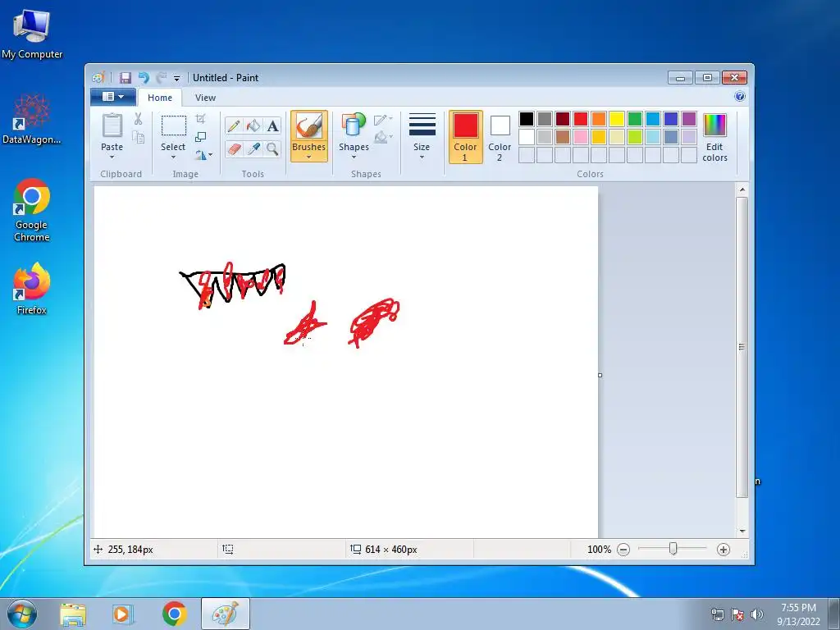
Task: Pick the purple color swatch
Action: [689, 118]
